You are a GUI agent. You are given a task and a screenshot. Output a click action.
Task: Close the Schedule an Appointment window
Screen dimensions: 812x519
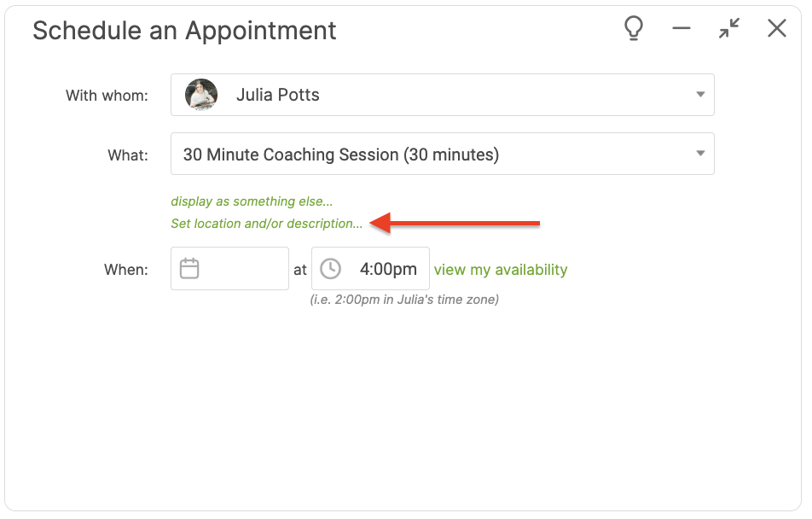pyautogui.click(x=776, y=29)
